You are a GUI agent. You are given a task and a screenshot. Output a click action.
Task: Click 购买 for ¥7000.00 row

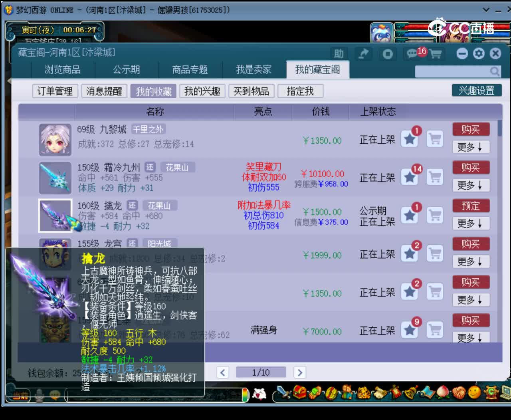point(471,321)
